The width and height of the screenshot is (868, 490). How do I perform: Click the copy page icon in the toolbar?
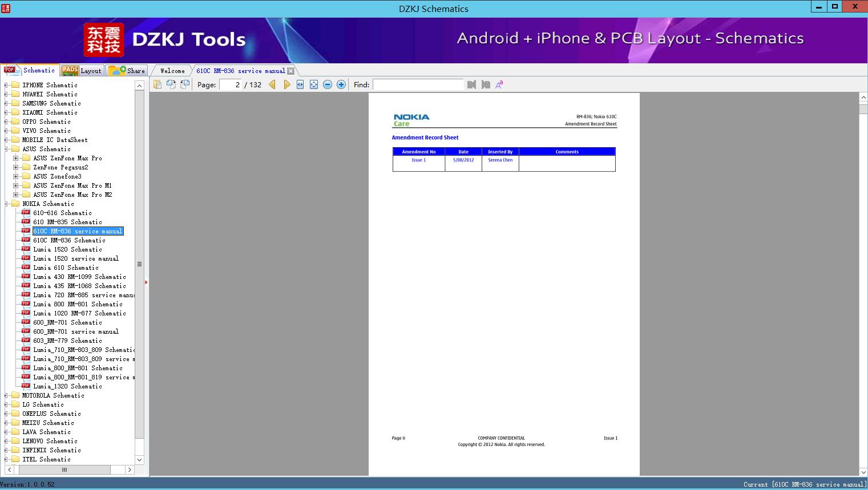[x=158, y=84]
